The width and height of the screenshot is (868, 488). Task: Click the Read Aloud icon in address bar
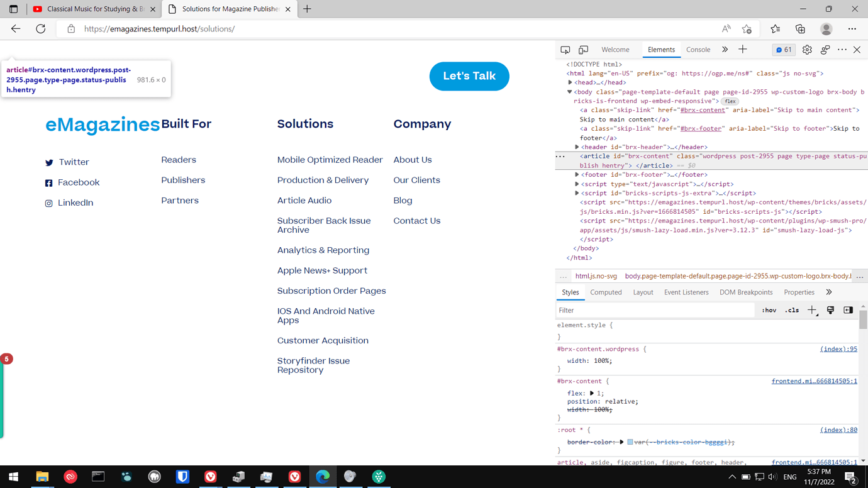(726, 29)
